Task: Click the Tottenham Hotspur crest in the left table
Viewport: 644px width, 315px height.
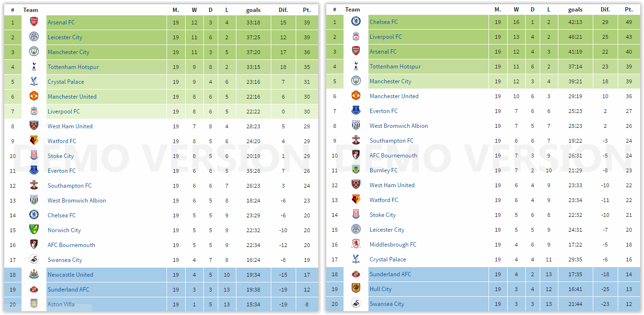Action: point(34,67)
